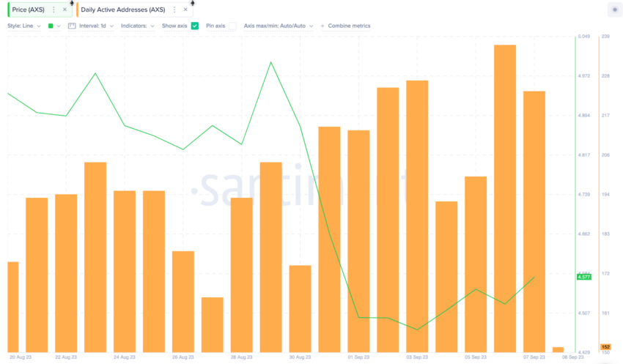The width and height of the screenshot is (623, 364).
Task: Click the Ethereum icon above the Daily Active Addresses tab
Action: pos(192,3)
